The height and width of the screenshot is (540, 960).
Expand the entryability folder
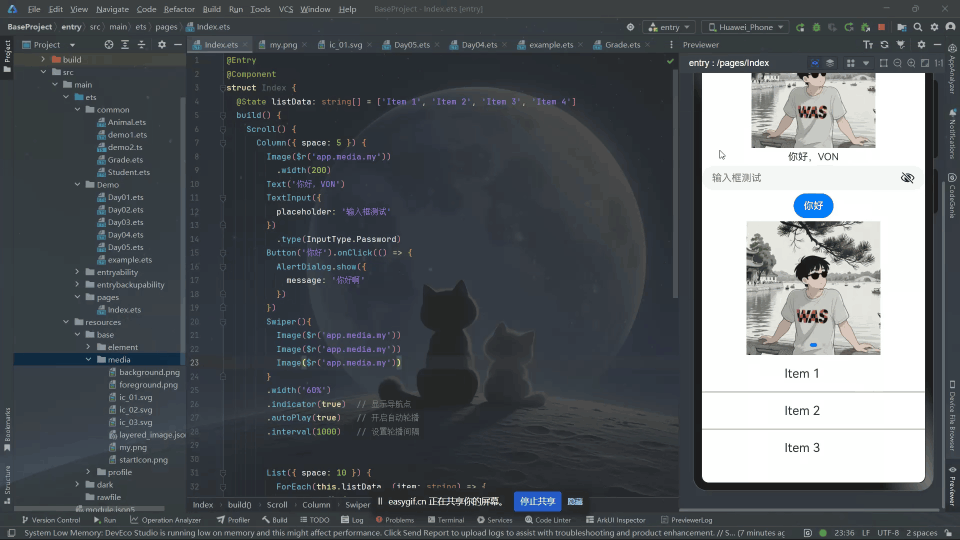[x=77, y=272]
